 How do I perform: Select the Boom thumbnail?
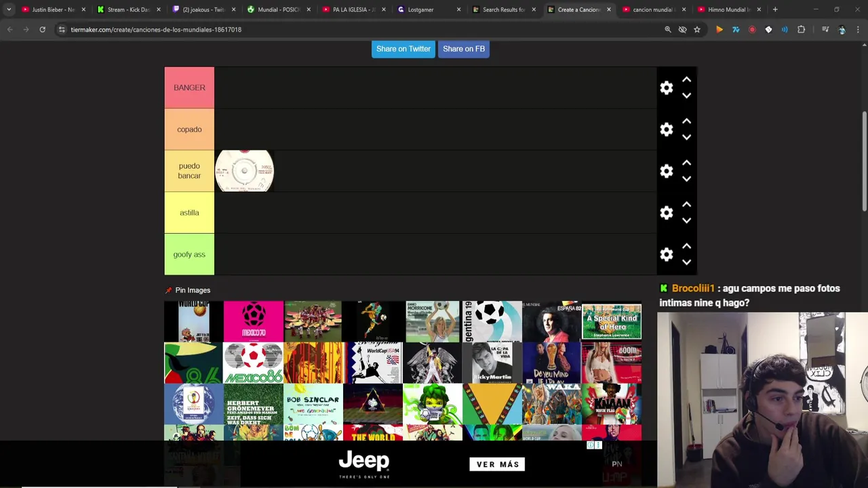[x=612, y=363]
